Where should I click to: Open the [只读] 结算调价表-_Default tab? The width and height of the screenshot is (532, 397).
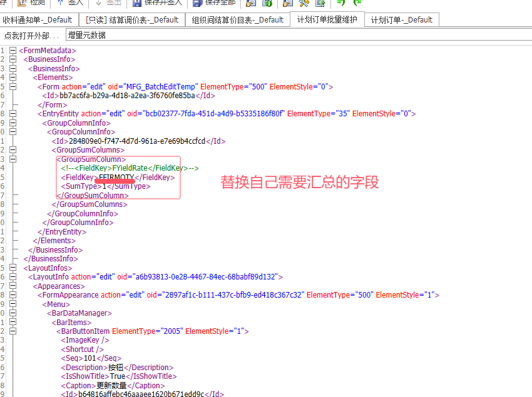point(132,20)
